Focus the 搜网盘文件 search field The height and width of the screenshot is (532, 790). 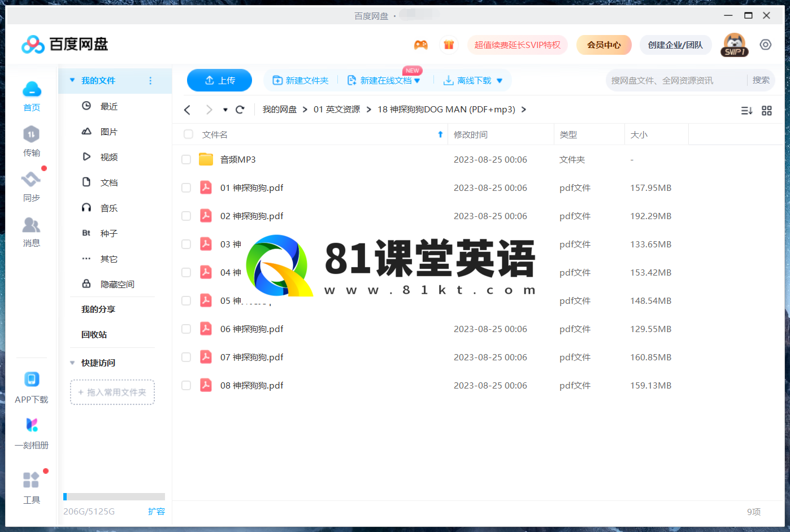(676, 81)
